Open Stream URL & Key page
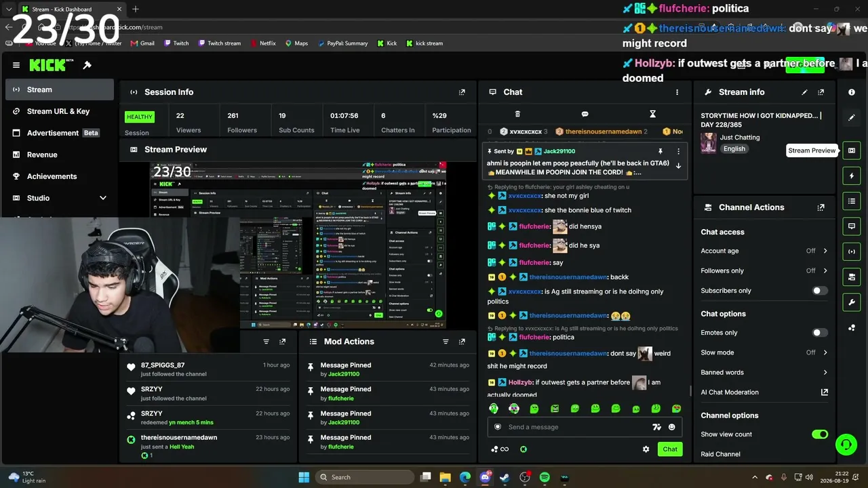This screenshot has height=488, width=868. (60, 111)
